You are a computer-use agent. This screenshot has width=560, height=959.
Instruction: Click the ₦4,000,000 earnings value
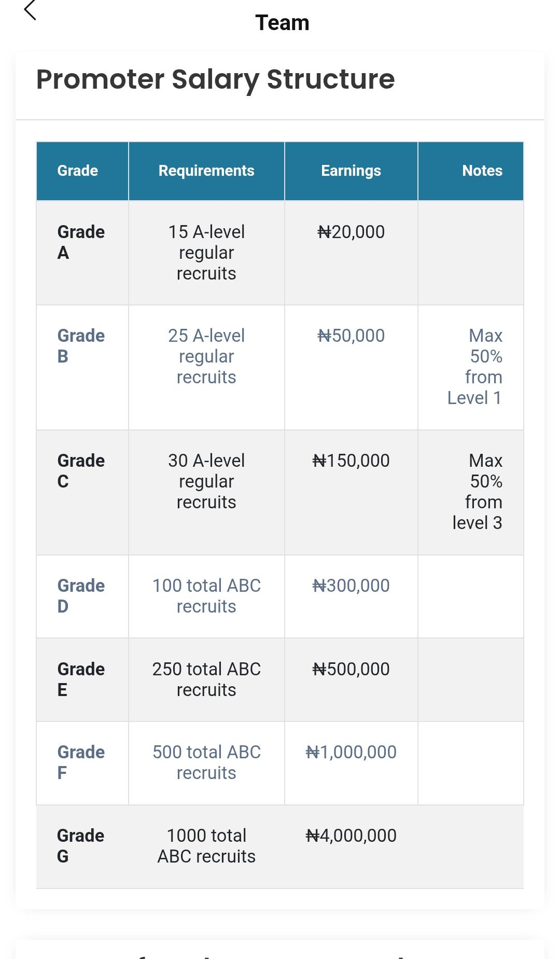pyautogui.click(x=351, y=836)
